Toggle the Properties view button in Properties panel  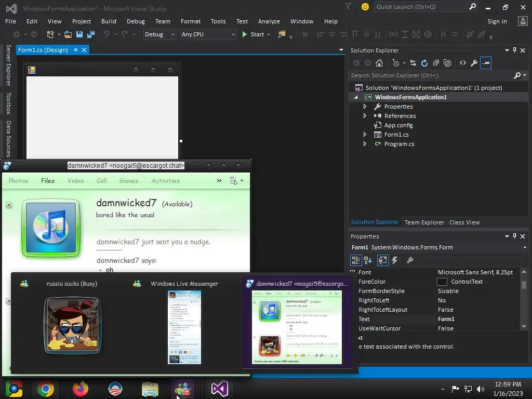[383, 260]
